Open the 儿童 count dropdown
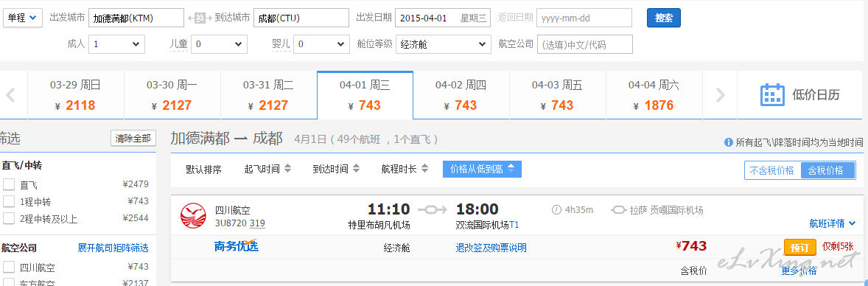Image resolution: width=868 pixels, height=286 pixels. 219,43
